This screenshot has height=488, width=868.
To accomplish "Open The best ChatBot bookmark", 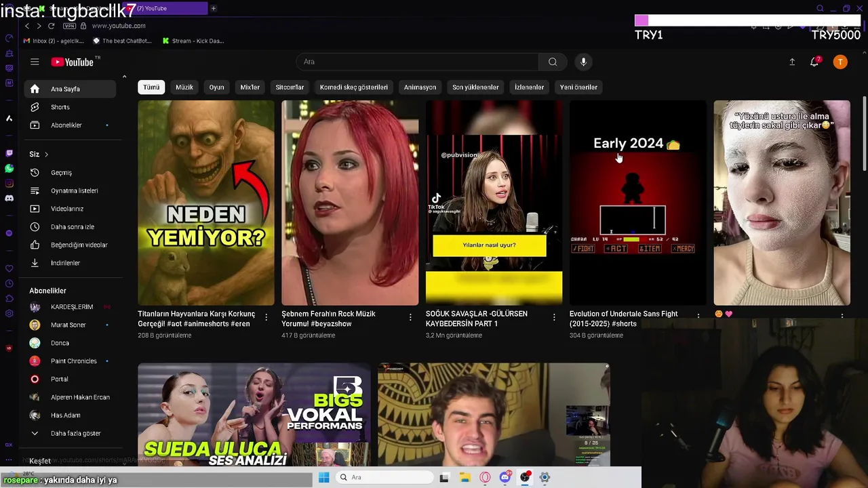I will [122, 41].
